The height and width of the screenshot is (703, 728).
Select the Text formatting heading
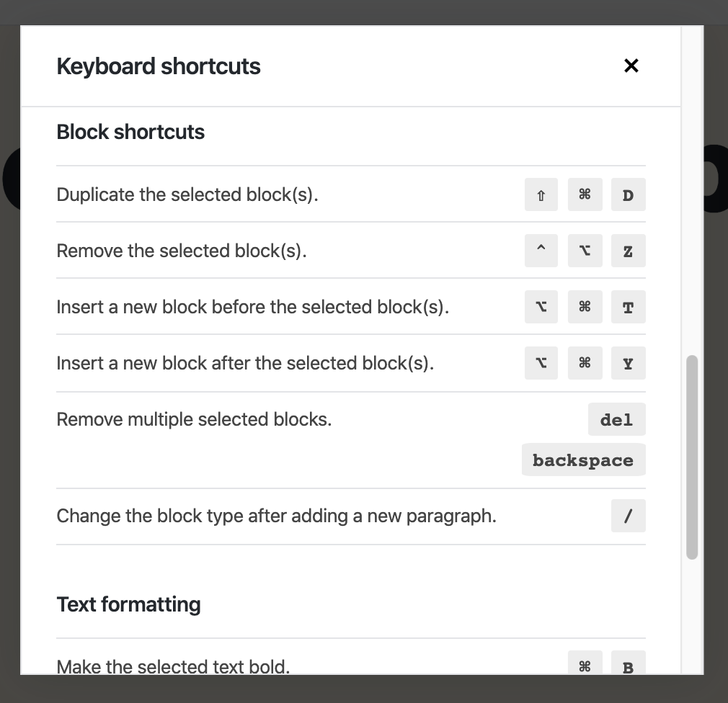point(128,604)
